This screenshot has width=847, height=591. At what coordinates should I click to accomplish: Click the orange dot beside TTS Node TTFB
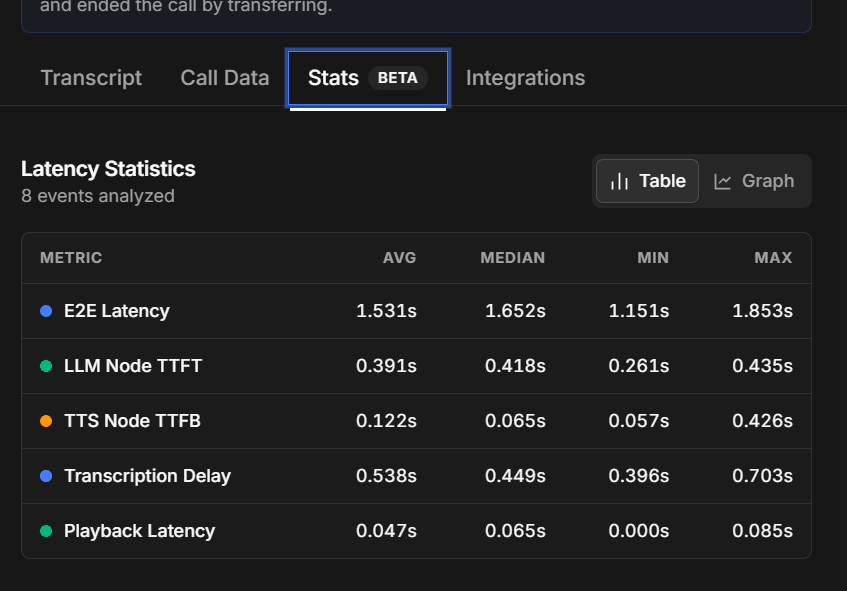pyautogui.click(x=46, y=421)
